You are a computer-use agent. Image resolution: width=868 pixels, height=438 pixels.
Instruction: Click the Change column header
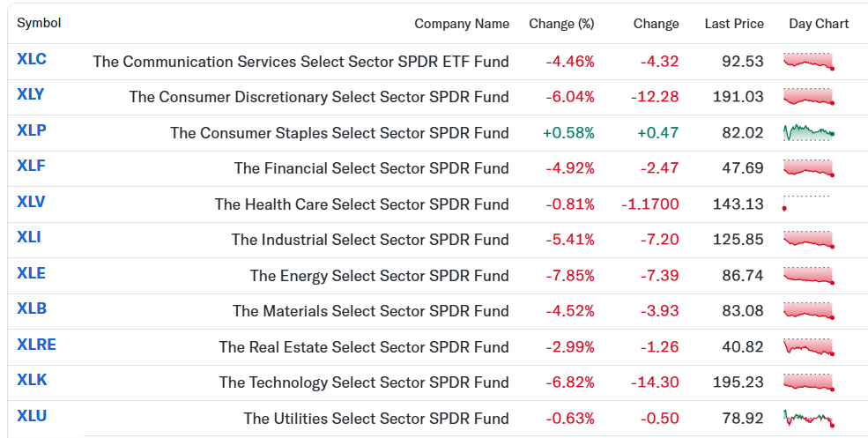pos(656,24)
